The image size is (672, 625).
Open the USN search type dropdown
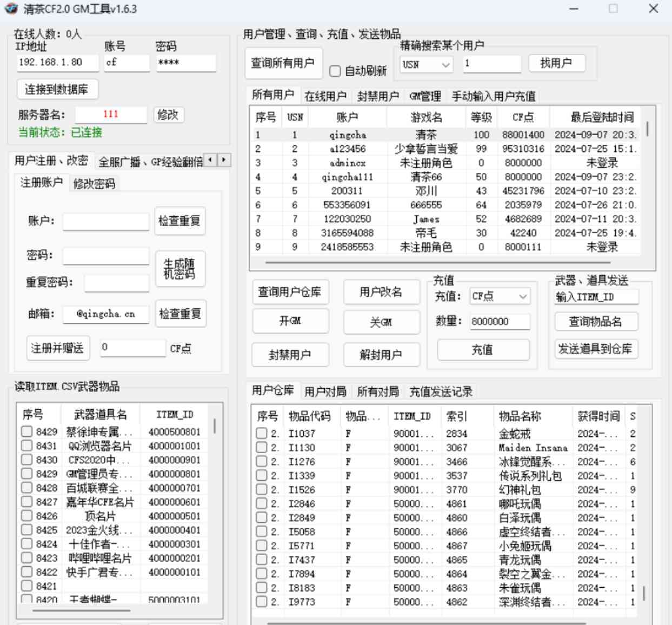tap(427, 64)
